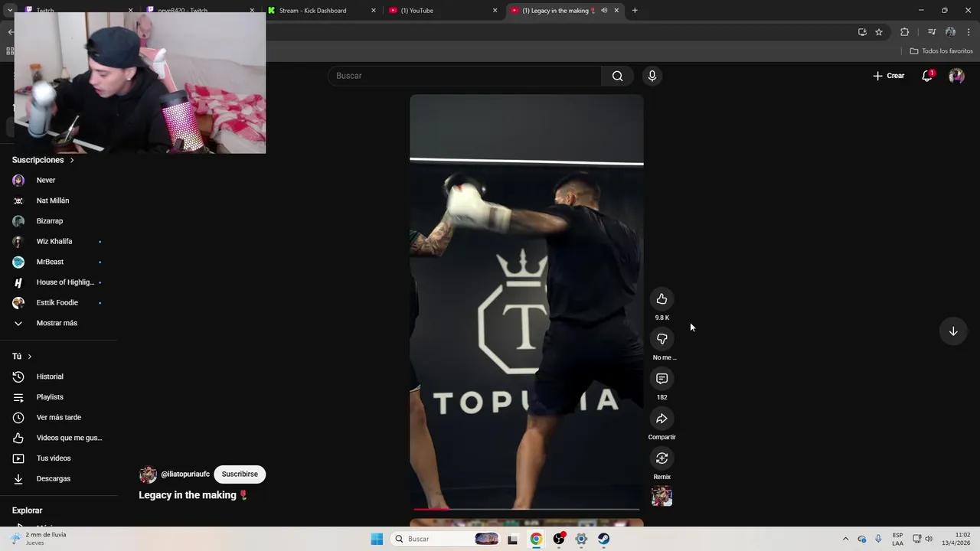Type in the Buscar search field

(x=465, y=76)
